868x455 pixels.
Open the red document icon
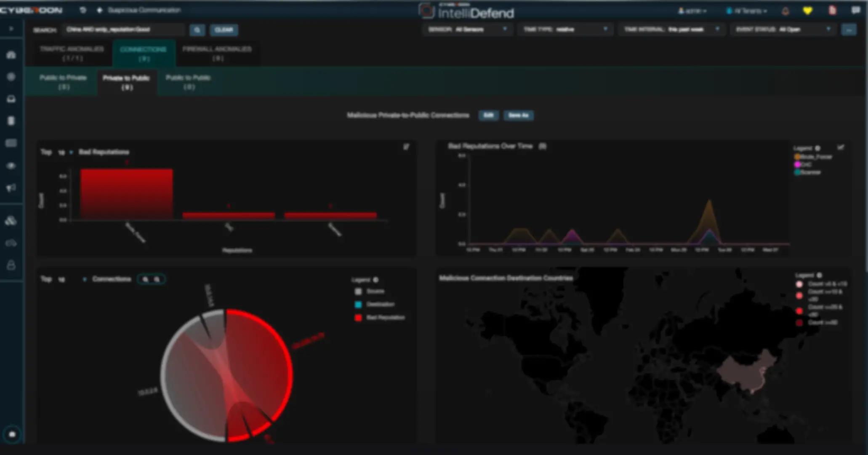pyautogui.click(x=832, y=11)
